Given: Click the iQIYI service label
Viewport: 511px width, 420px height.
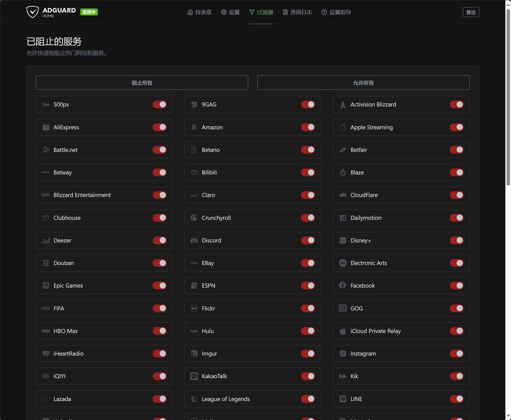Looking at the screenshot, I should [x=60, y=376].
